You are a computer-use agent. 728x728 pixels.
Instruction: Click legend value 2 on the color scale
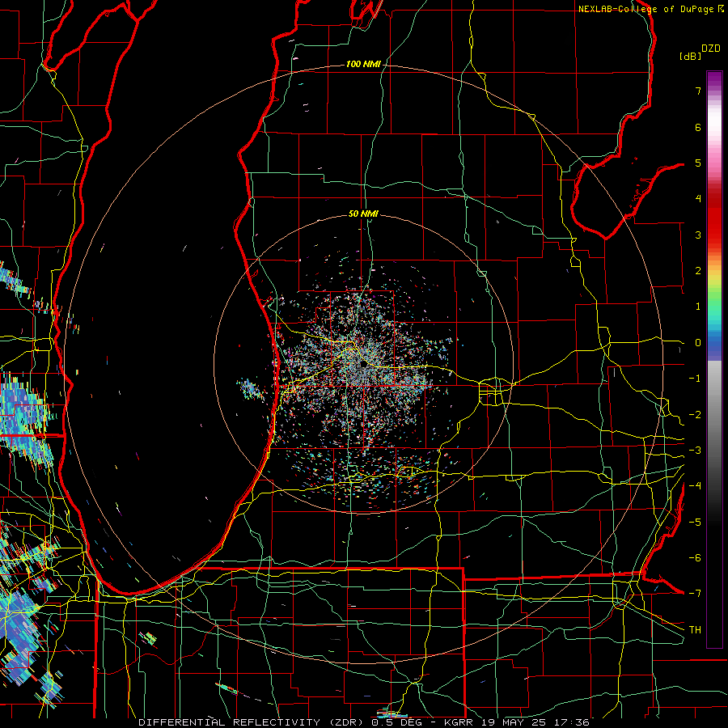(x=698, y=271)
